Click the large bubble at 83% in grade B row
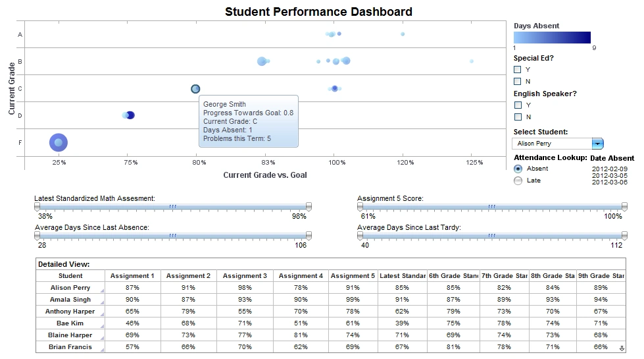644x359 pixels. pyautogui.click(x=262, y=61)
